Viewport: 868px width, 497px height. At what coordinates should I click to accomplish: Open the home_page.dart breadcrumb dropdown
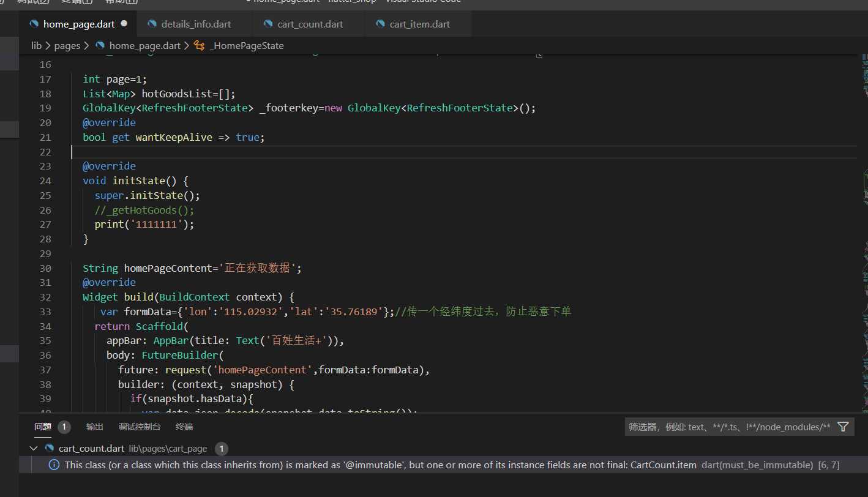point(145,45)
